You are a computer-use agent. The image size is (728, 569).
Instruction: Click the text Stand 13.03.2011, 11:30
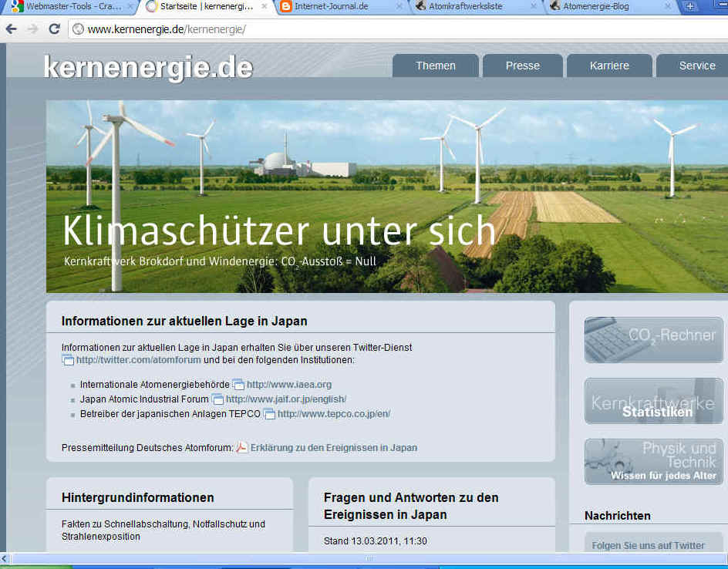coord(375,541)
